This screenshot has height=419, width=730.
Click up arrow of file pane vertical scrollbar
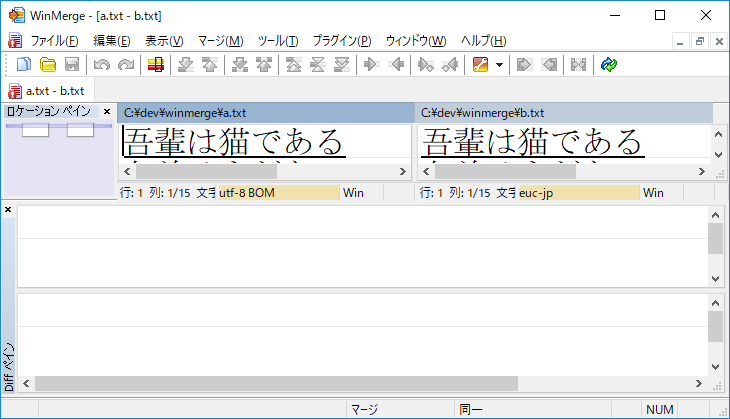click(x=718, y=135)
